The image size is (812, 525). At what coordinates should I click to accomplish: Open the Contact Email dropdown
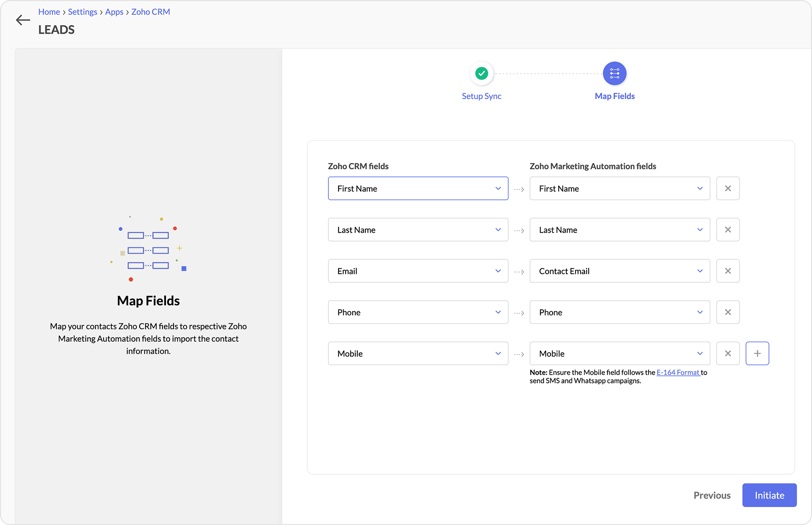click(x=620, y=271)
